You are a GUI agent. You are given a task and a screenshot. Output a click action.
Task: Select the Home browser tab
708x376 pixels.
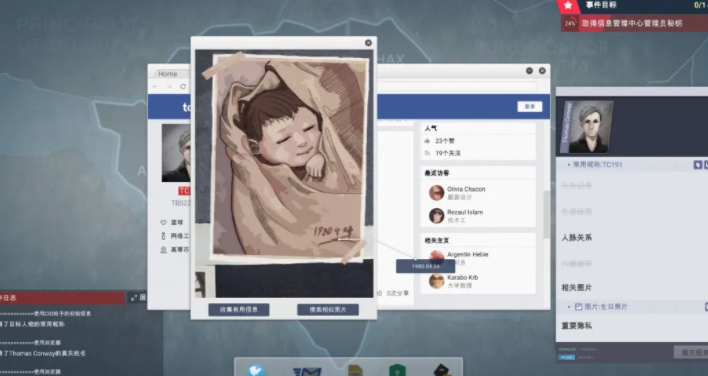tap(168, 74)
